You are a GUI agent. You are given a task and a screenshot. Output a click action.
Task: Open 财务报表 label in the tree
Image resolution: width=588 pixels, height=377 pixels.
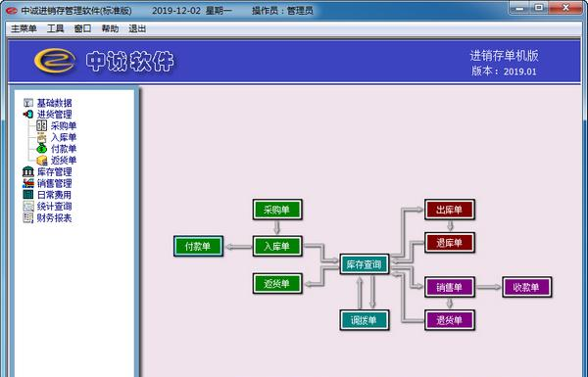point(54,218)
